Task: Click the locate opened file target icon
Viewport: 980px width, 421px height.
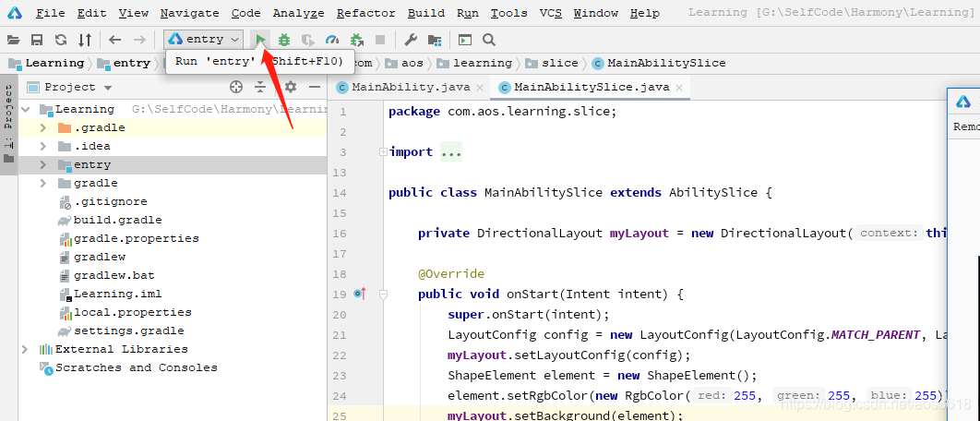Action: (236, 87)
